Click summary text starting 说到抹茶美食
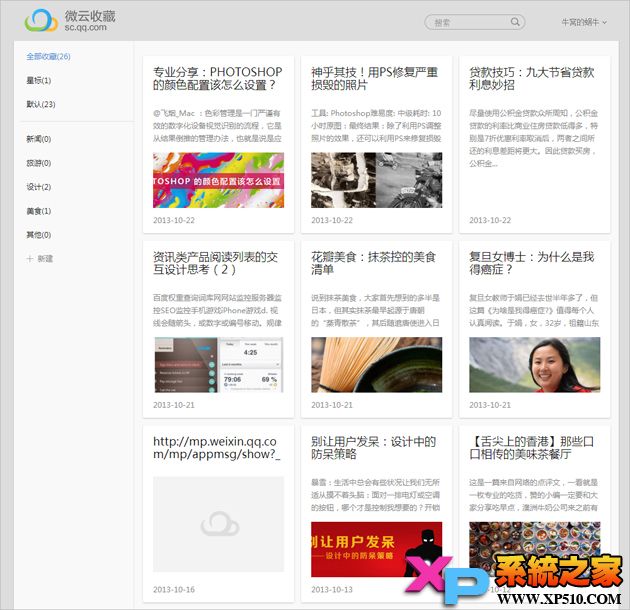The height and width of the screenshot is (610, 630). click(x=376, y=310)
